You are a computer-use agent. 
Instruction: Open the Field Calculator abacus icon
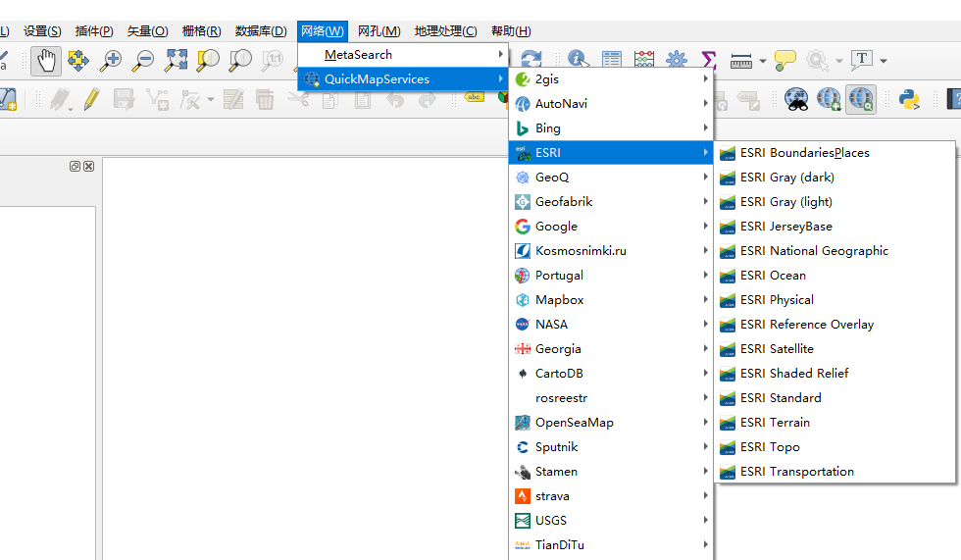click(644, 60)
